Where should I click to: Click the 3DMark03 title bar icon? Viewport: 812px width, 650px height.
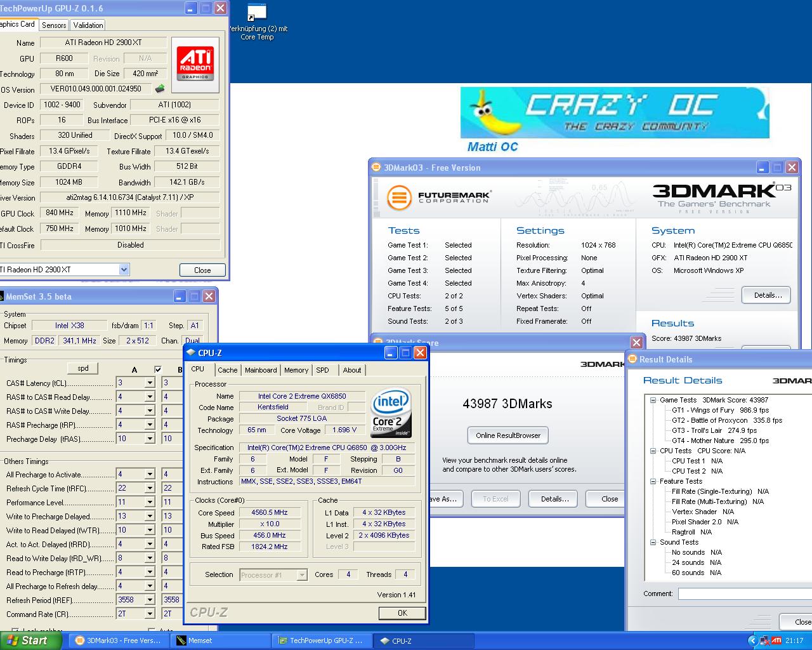pyautogui.click(x=376, y=168)
